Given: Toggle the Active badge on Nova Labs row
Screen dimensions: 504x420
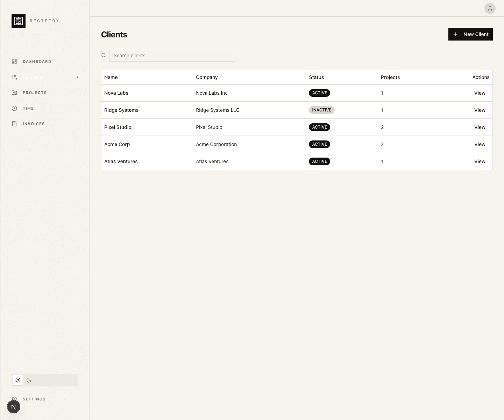Looking at the screenshot, I should pos(319,93).
